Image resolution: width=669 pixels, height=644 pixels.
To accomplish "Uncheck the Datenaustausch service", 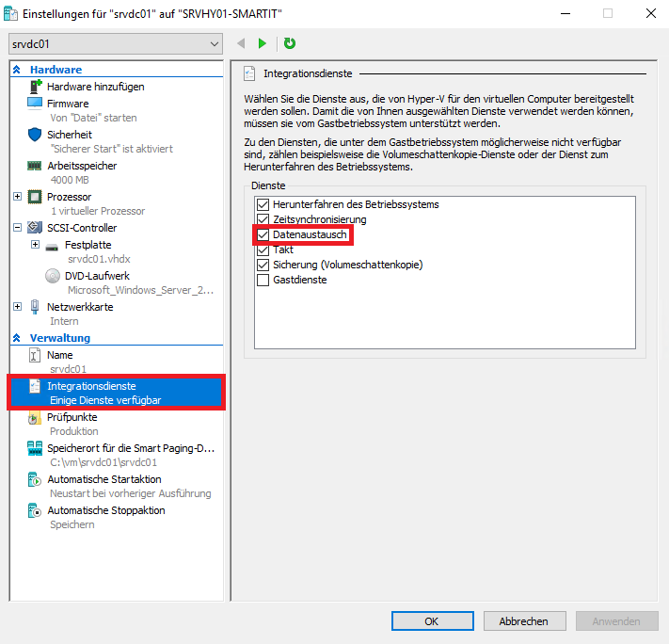I will [x=263, y=234].
